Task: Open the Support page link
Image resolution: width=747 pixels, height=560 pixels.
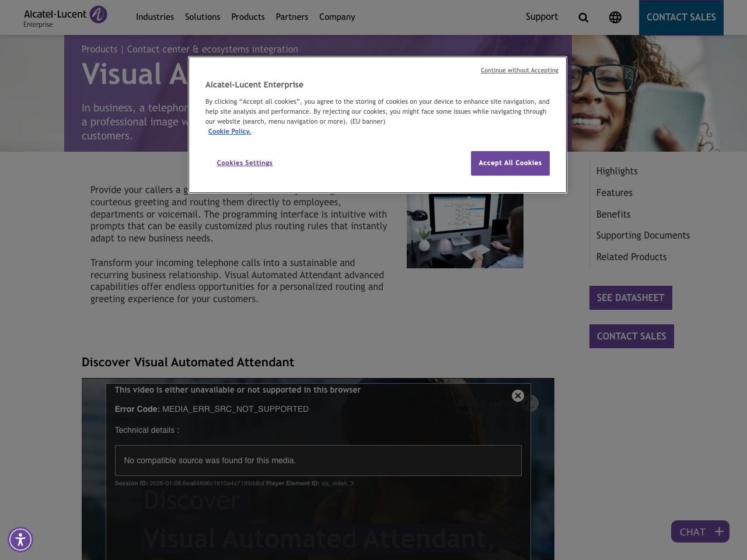Action: click(542, 16)
